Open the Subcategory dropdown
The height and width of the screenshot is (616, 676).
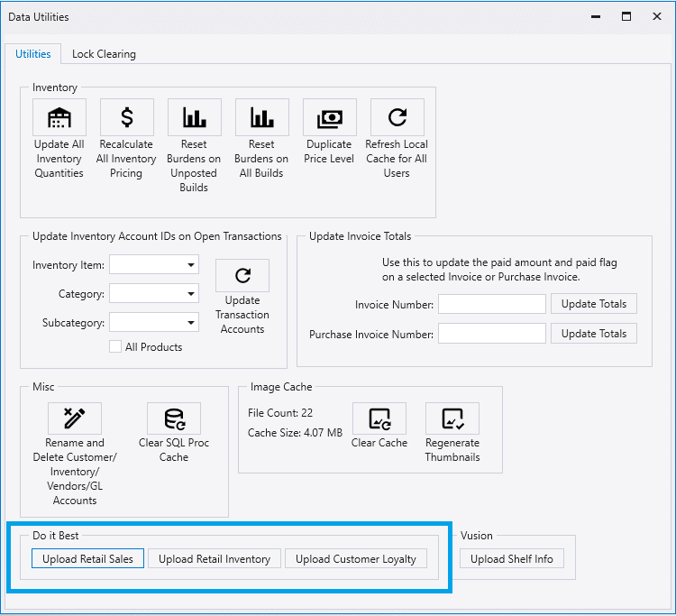[x=154, y=323]
